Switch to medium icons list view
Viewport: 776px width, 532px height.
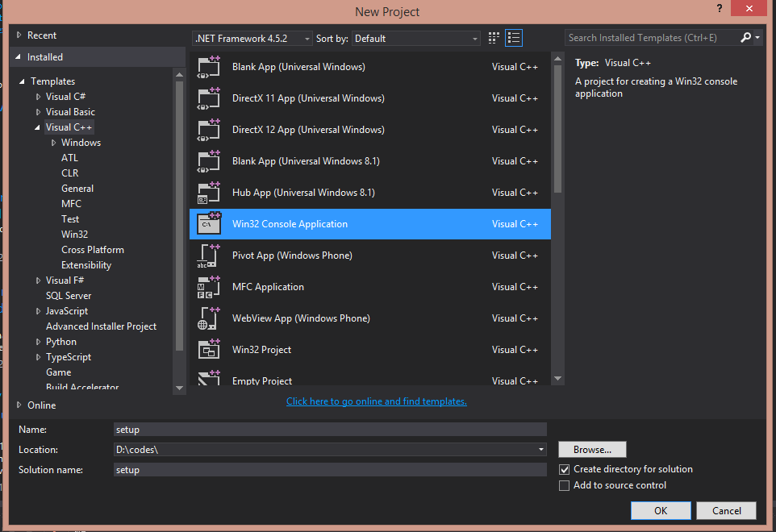point(514,38)
